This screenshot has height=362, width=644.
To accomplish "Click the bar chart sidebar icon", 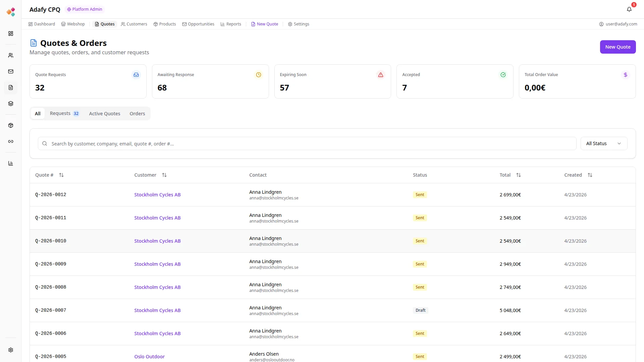I will tap(11, 163).
